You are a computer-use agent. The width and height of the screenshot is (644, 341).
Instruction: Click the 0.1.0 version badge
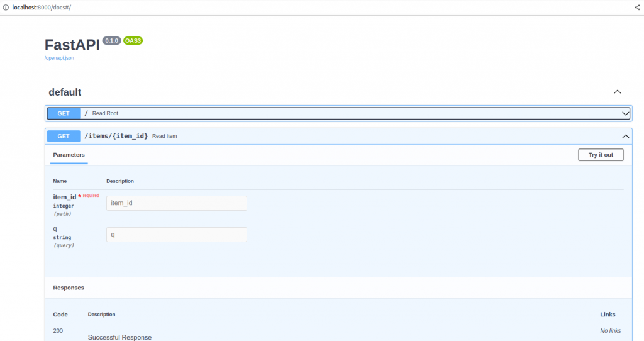tap(111, 41)
